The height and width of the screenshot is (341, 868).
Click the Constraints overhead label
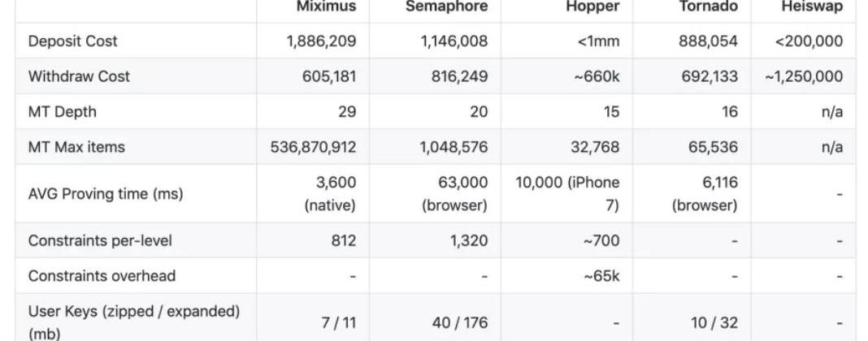(x=102, y=275)
